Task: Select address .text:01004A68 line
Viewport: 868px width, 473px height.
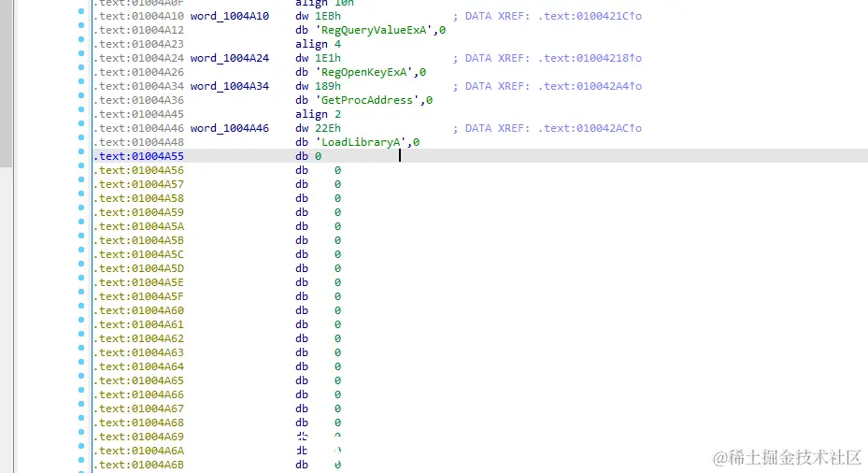Action: coord(138,423)
